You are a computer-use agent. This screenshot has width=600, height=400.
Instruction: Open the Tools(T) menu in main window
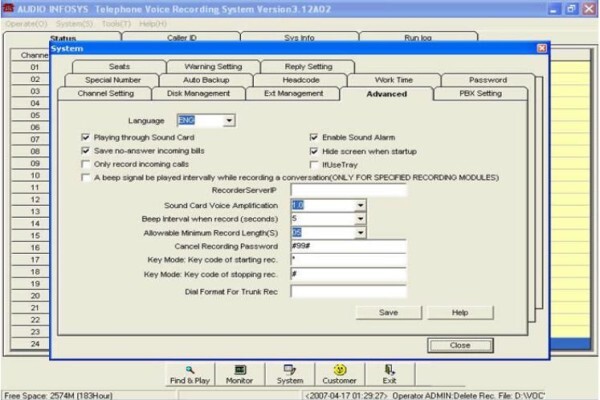coord(116,24)
